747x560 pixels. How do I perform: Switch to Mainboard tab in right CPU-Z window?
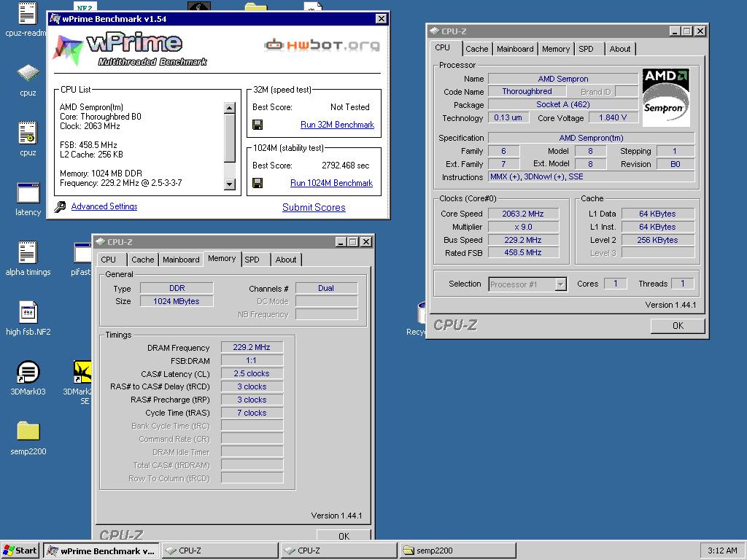(x=515, y=49)
